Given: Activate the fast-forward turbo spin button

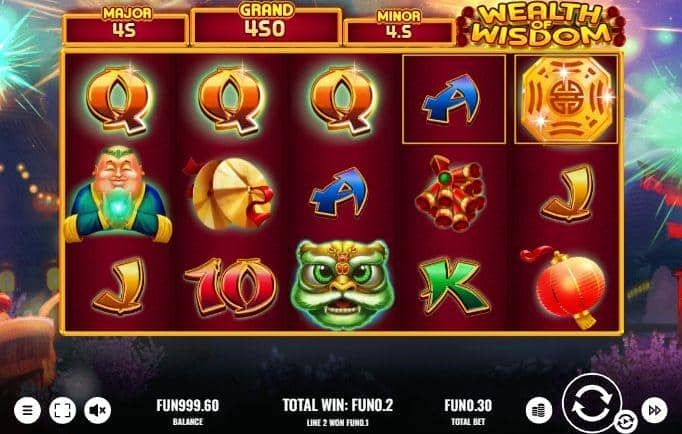Looking at the screenshot, I should coord(655,410).
